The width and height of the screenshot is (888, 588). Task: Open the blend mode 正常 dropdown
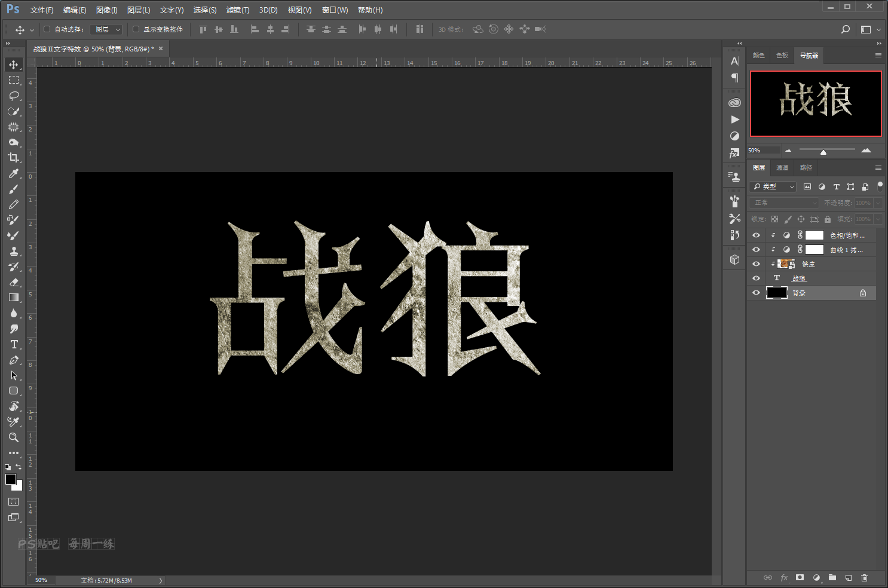pos(785,203)
